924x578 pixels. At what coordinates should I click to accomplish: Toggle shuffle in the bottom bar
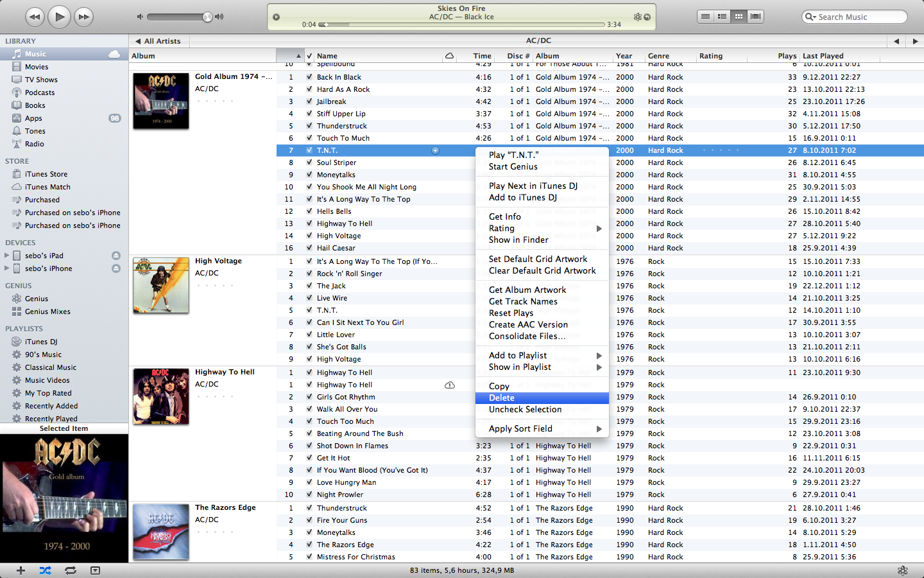pos(45,570)
